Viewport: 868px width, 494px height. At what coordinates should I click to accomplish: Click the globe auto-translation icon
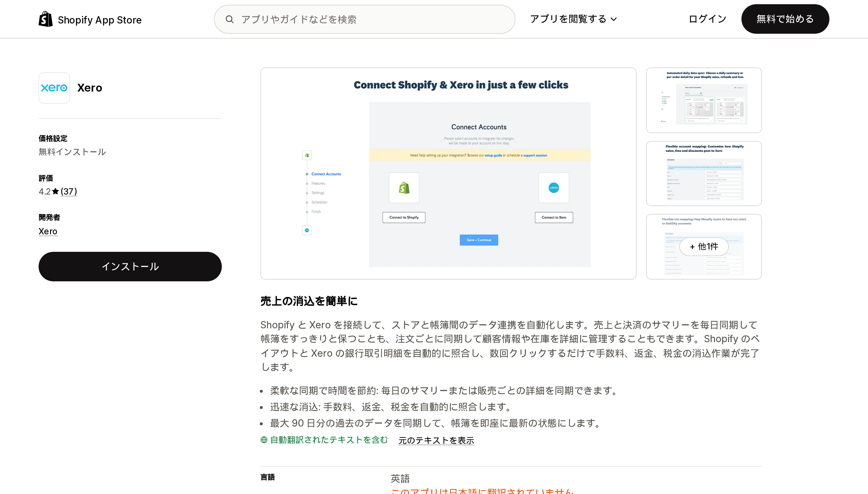pos(264,440)
